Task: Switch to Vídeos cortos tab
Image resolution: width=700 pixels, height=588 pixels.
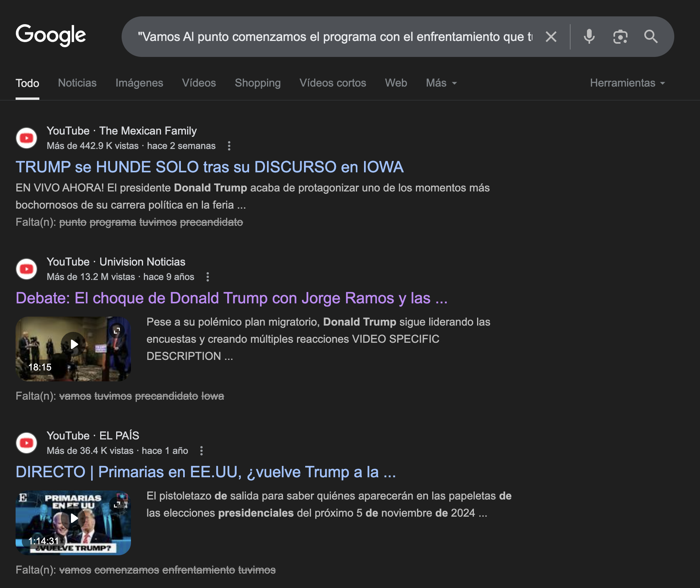Action: 333,83
